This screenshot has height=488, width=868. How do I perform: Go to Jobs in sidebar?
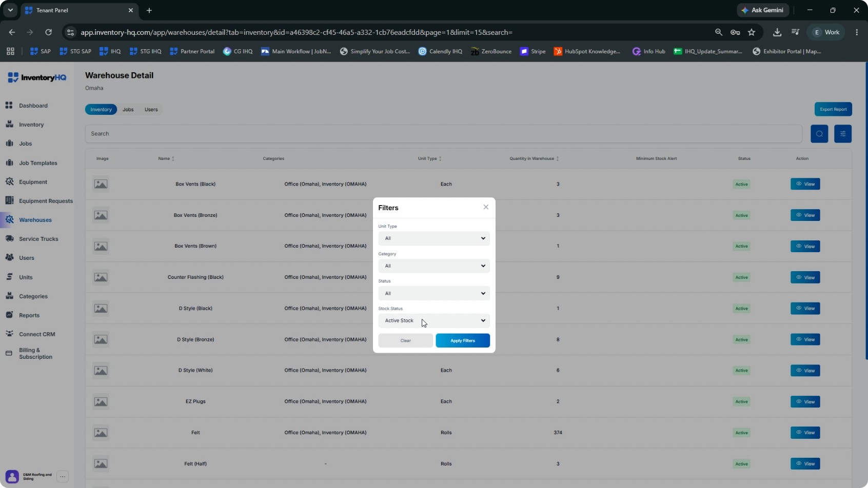coord(25,144)
